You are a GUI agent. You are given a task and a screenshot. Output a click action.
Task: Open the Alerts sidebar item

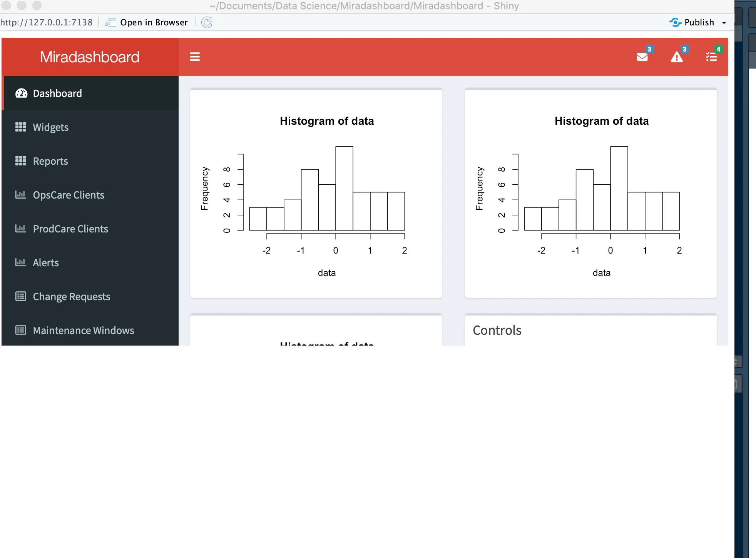(46, 263)
